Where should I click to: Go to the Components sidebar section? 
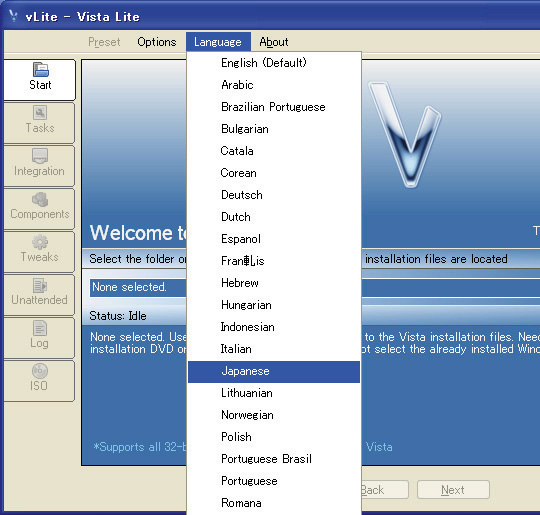click(40, 208)
